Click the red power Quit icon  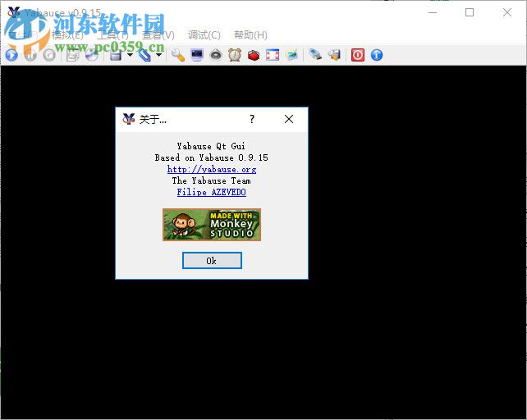point(358,55)
